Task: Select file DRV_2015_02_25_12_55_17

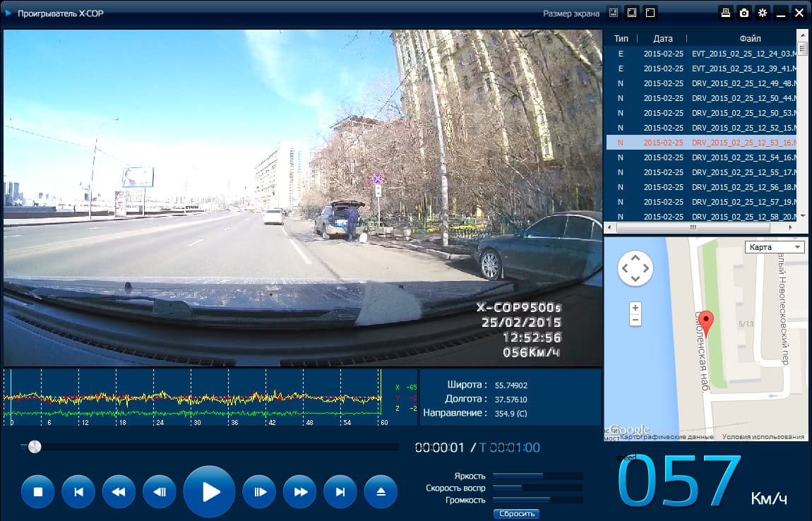Action: click(x=701, y=172)
